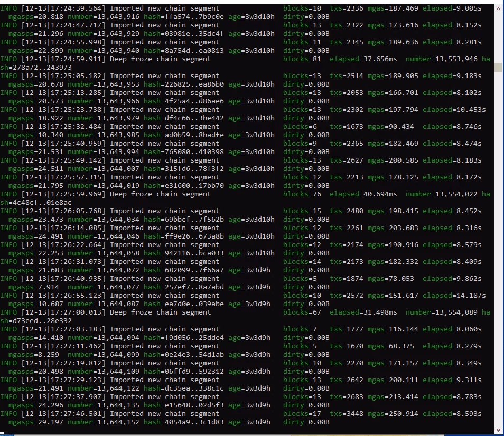Image resolution: width=504 pixels, height=436 pixels.
Task: Click the scroll down arrow of the terminal
Action: pyautogui.click(x=499, y=430)
